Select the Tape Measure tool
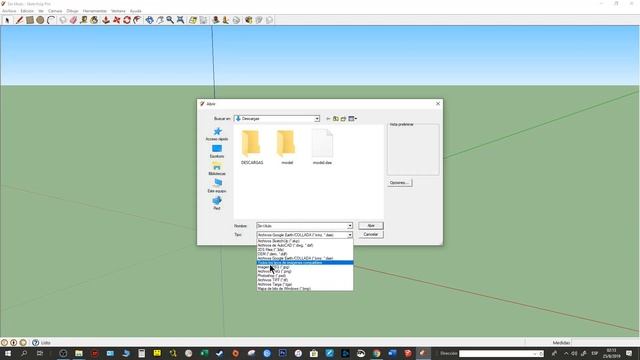The width and height of the screenshot is (640, 360). pyautogui.click(x=84, y=20)
